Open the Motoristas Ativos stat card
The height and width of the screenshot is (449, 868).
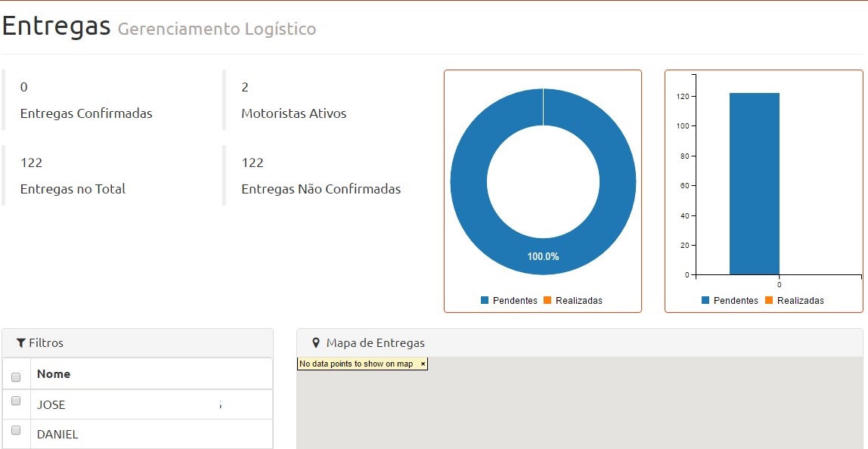(x=293, y=101)
